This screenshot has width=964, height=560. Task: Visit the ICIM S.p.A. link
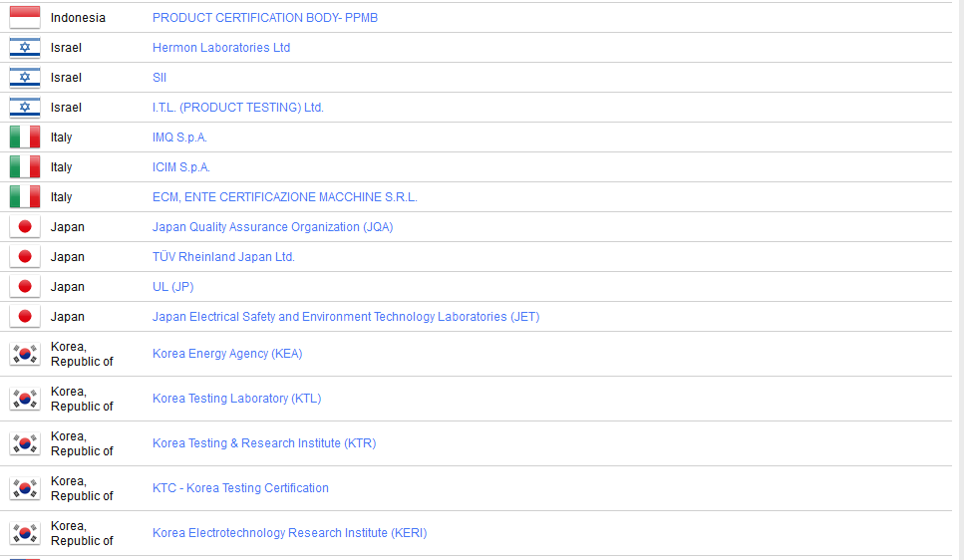(180, 167)
